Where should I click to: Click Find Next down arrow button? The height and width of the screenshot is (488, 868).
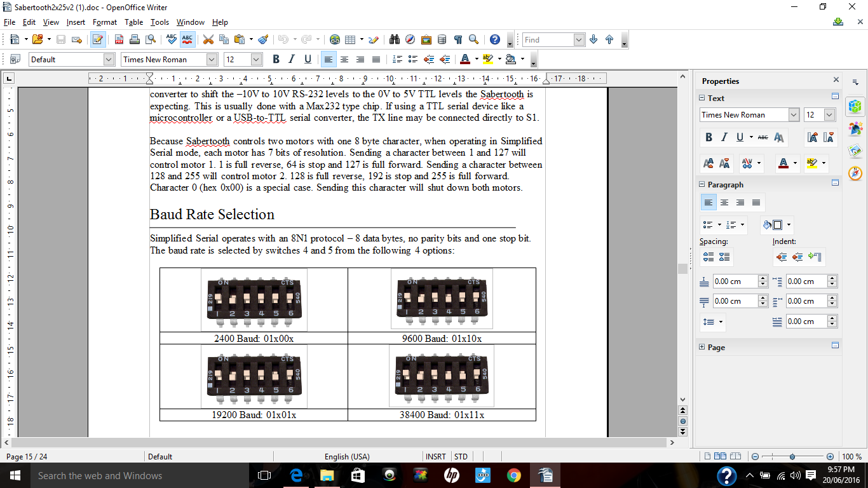(x=593, y=39)
